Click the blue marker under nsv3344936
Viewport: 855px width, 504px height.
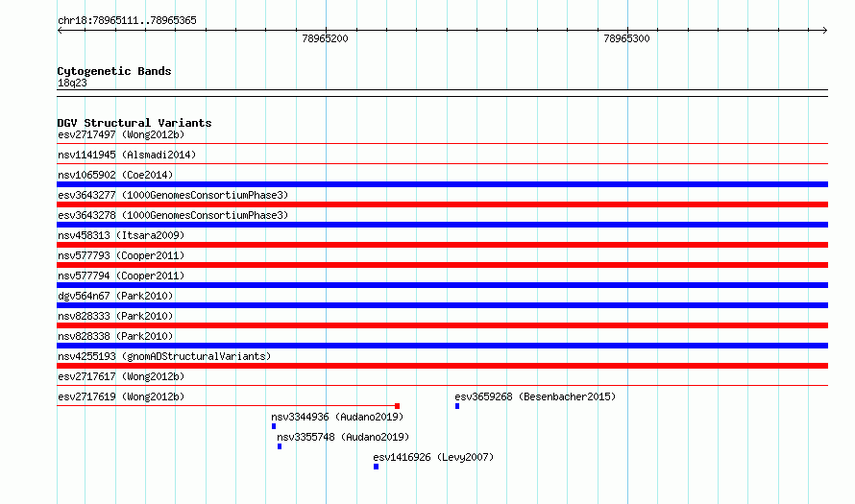[x=274, y=426]
